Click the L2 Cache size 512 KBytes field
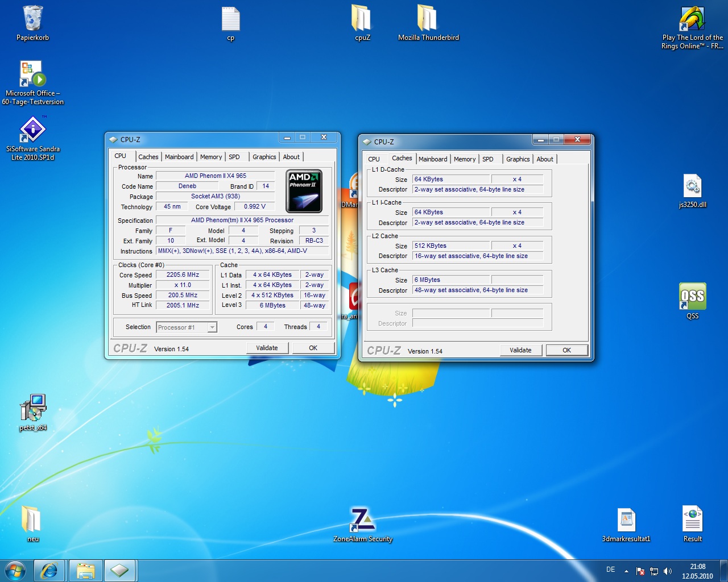This screenshot has width=728, height=582. pyautogui.click(x=451, y=246)
